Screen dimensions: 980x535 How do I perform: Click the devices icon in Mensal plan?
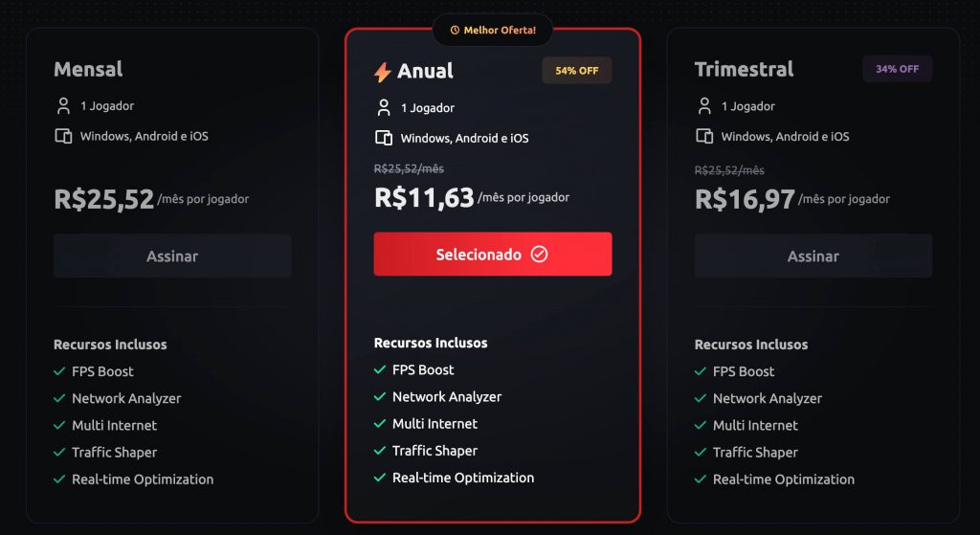pos(64,136)
